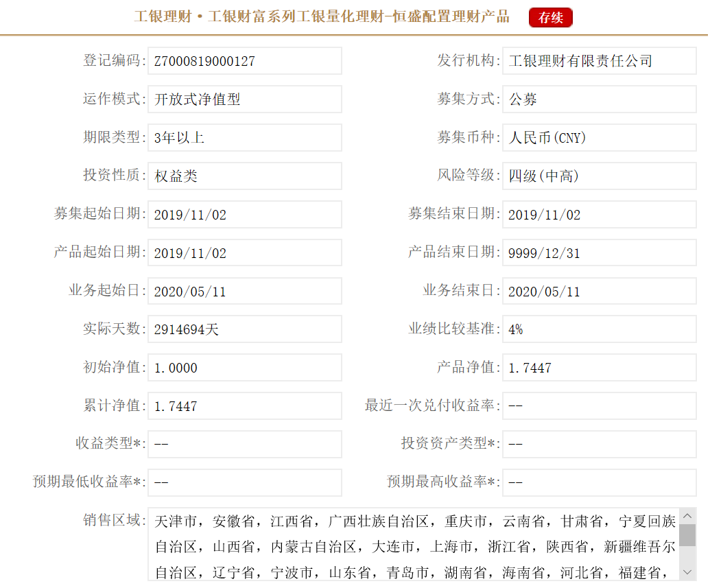
Task: Click the 登记编码 field Z7000819000127
Action: (x=244, y=60)
